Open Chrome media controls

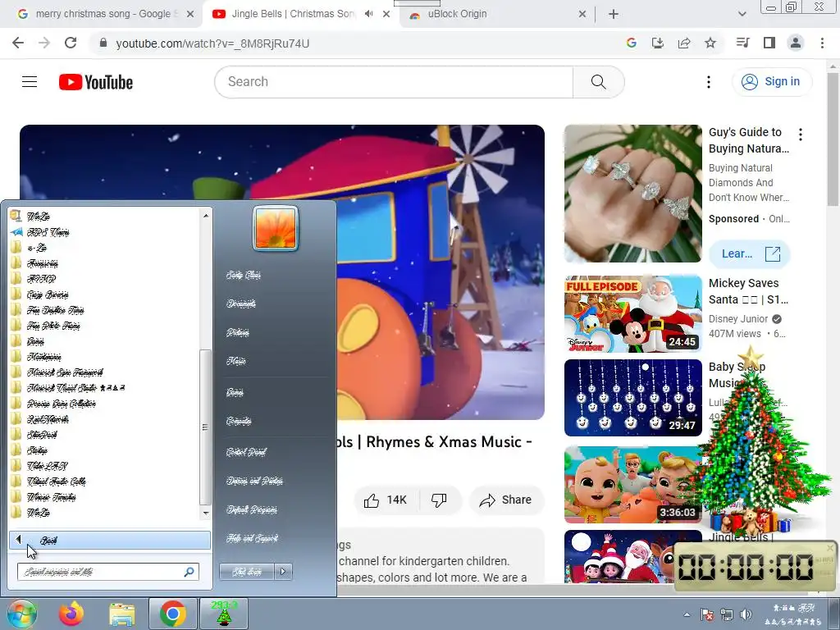(x=742, y=43)
